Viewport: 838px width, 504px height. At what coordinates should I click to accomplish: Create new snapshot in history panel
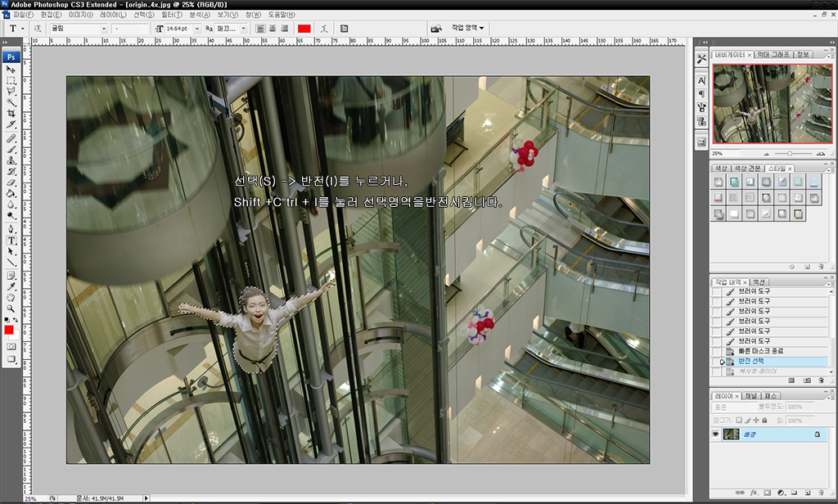click(807, 380)
